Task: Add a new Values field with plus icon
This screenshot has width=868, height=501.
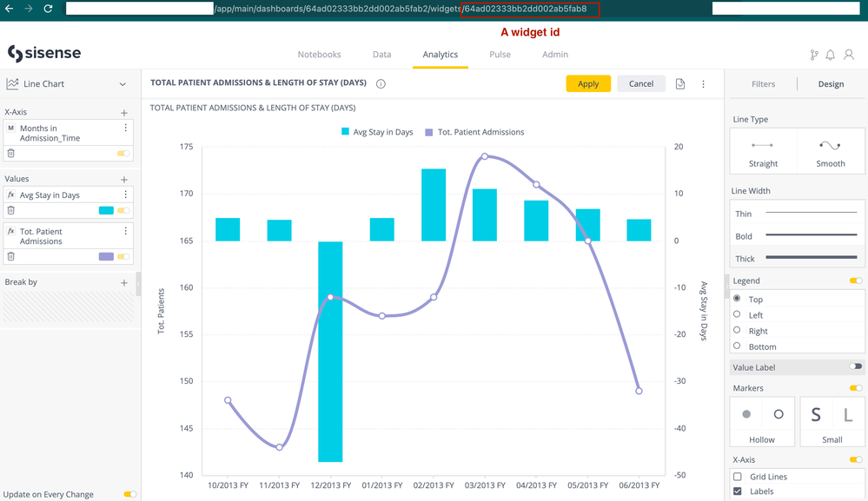Action: (124, 180)
